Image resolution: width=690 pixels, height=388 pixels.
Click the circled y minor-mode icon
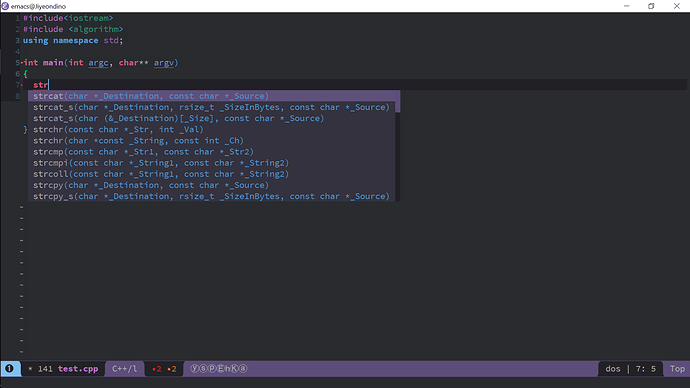point(195,369)
